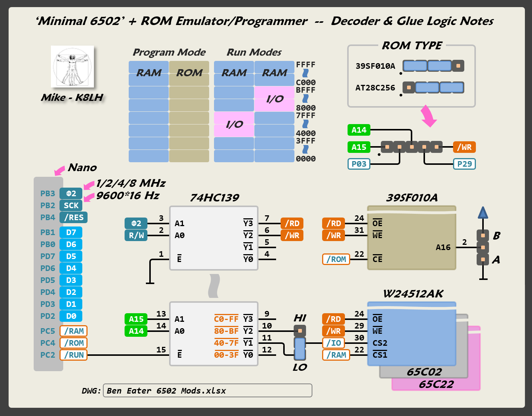This screenshot has height=416, width=532.
Task: Click the gray wavy connector between 74HC139 halves
Action: [214, 286]
